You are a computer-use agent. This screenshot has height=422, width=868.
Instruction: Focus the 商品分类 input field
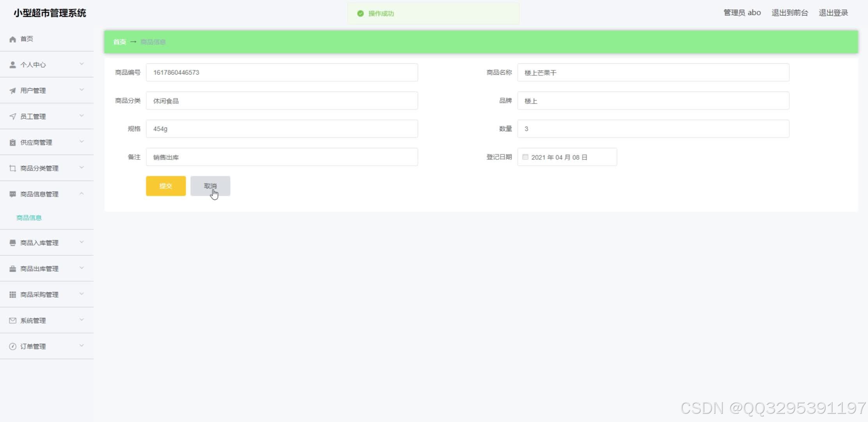click(x=282, y=101)
